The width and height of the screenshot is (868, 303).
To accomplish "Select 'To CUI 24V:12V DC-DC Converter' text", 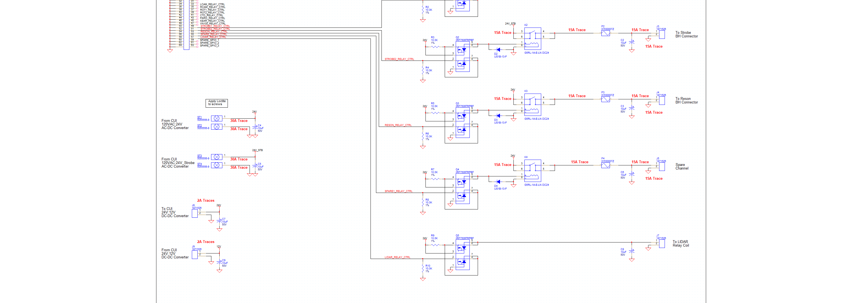I will [175, 212].
